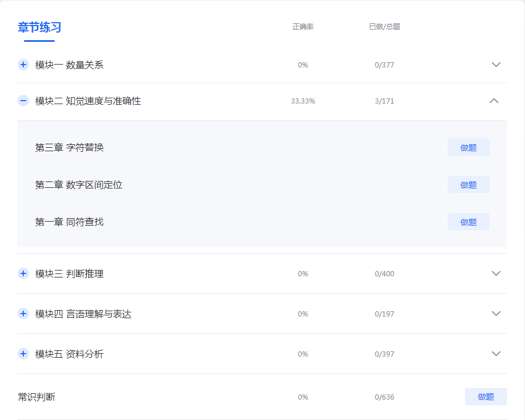Expand 模块五 using the right chevron arrow
Image resolution: width=525 pixels, height=420 pixels.
point(496,354)
